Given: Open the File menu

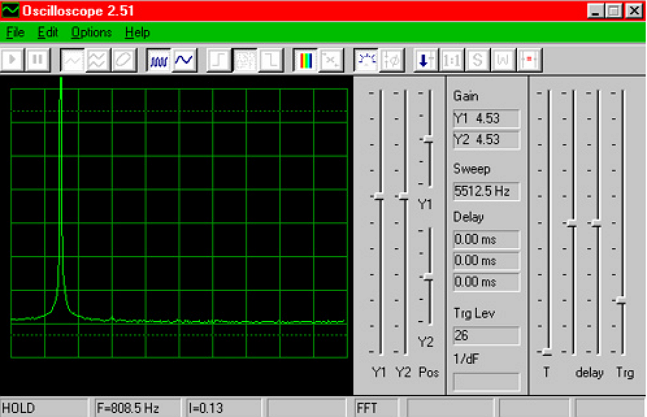Looking at the screenshot, I should click(x=15, y=32).
